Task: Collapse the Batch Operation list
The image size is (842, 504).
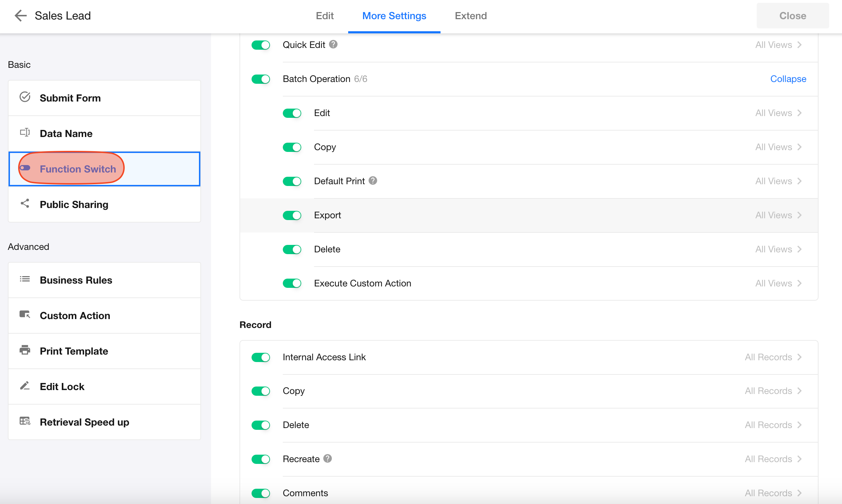Action: pyautogui.click(x=788, y=79)
